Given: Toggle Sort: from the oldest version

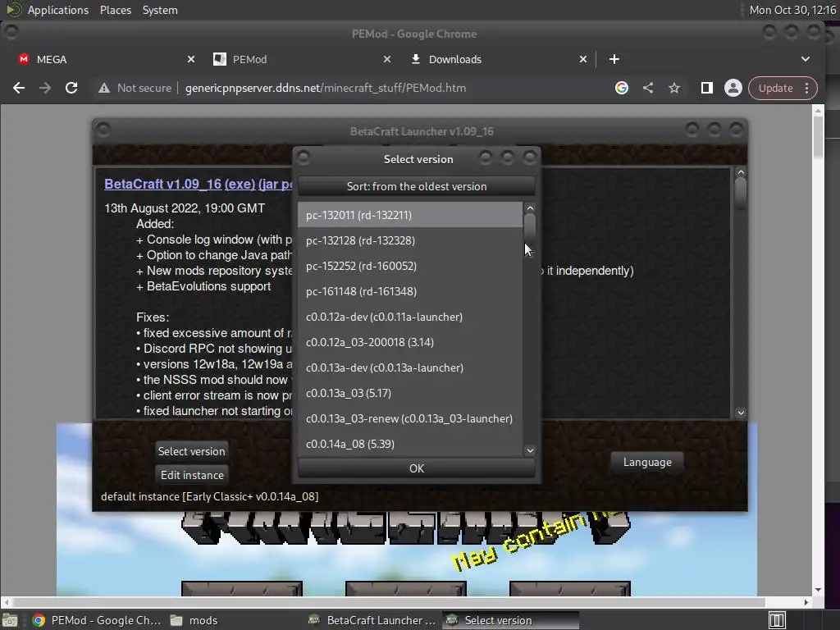Looking at the screenshot, I should pos(416,186).
